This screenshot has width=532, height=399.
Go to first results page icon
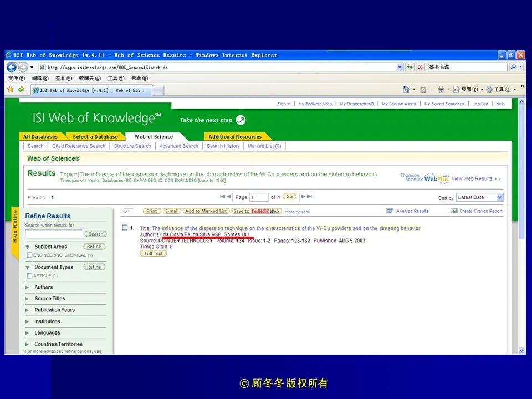pos(222,196)
